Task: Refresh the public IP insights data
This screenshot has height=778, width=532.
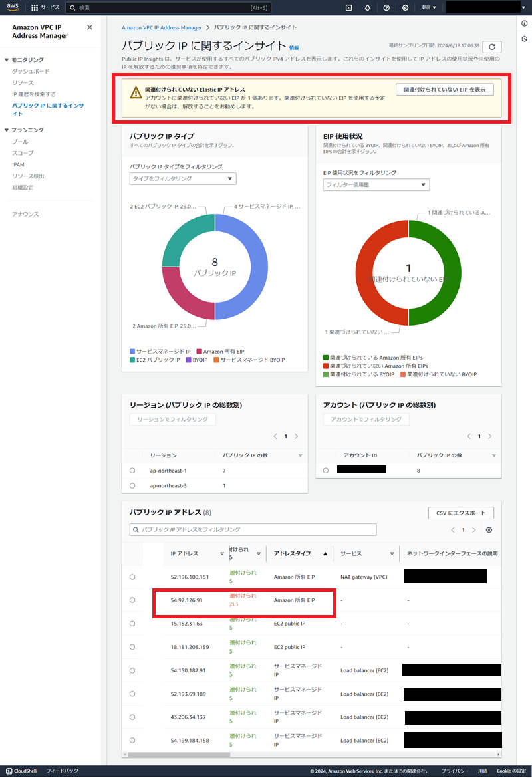Action: point(492,47)
